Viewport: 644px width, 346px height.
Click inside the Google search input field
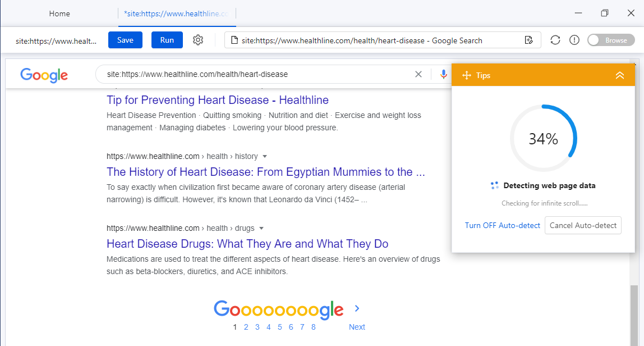(259, 75)
